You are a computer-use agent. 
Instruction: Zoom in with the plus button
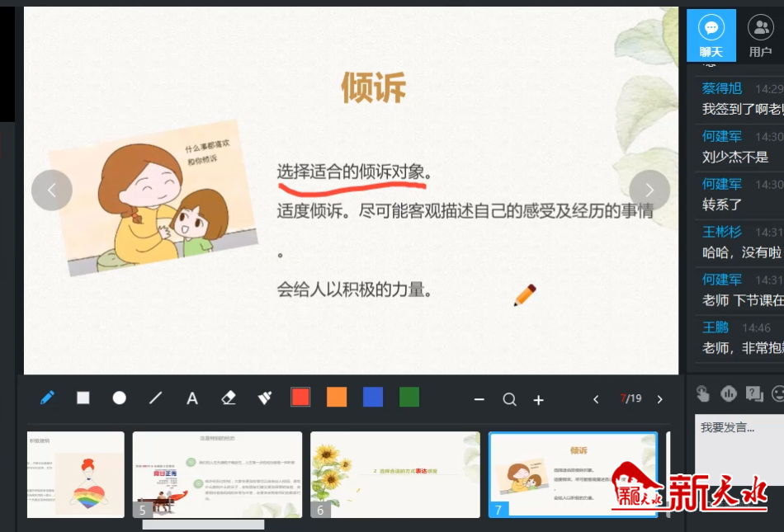tap(539, 399)
